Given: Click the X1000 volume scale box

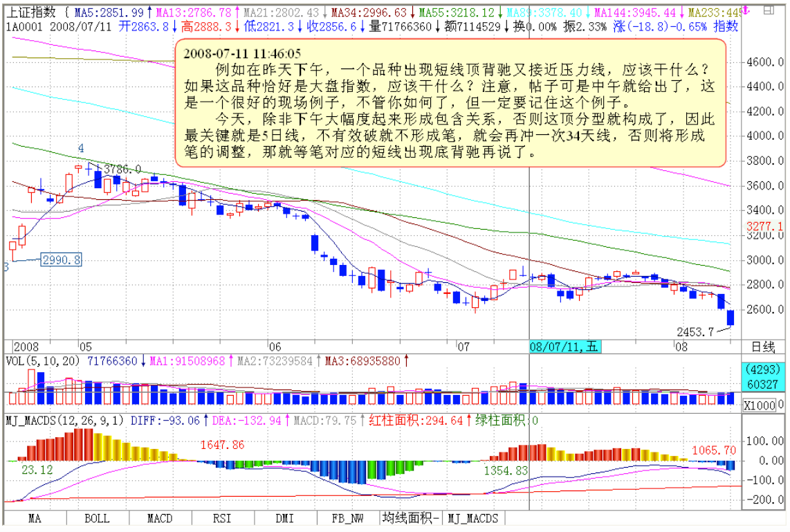Looking at the screenshot, I should click(x=760, y=405).
